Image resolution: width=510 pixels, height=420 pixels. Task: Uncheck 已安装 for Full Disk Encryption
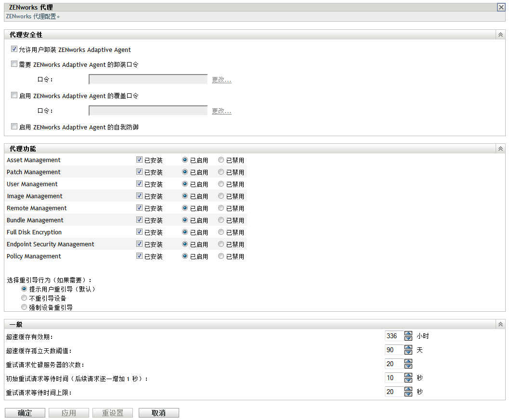(139, 231)
